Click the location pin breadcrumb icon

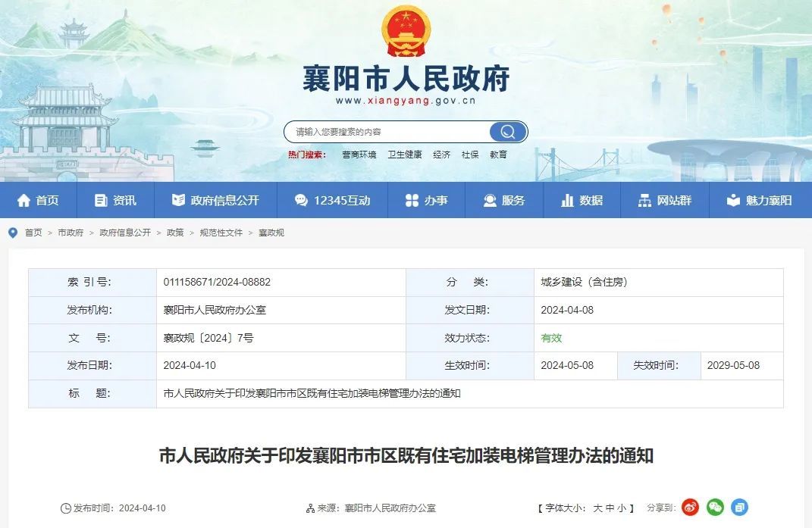[x=13, y=233]
